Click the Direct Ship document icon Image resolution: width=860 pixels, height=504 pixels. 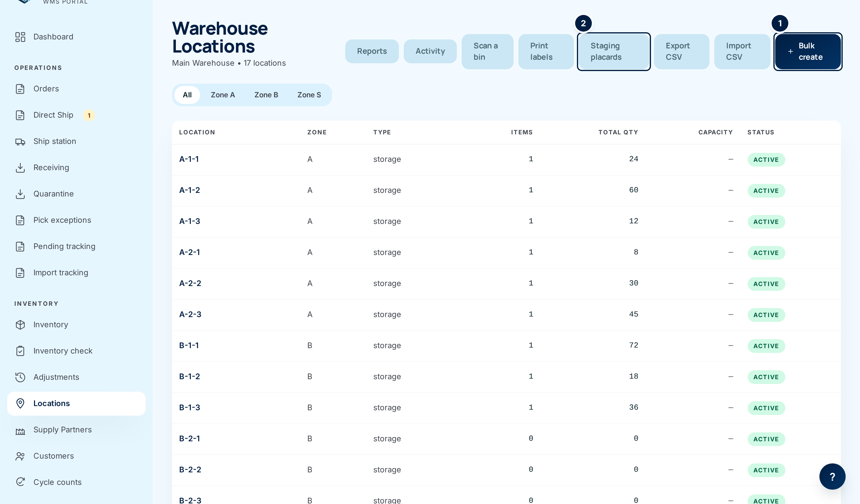click(20, 115)
